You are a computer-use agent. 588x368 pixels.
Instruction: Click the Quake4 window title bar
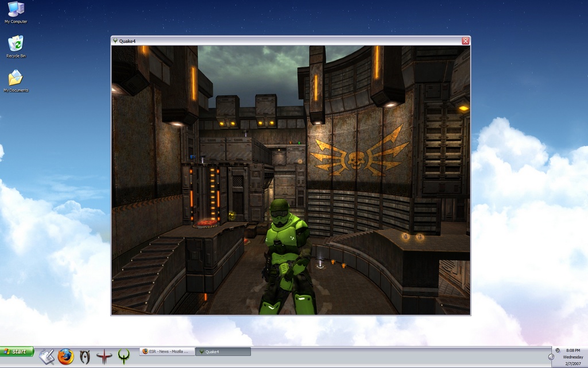(x=287, y=41)
